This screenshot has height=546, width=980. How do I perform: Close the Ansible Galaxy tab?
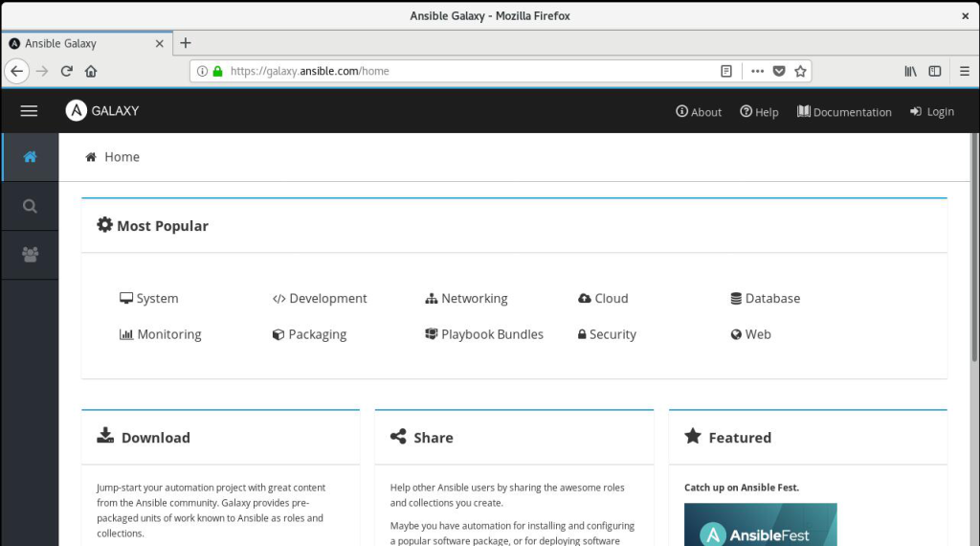(160, 44)
